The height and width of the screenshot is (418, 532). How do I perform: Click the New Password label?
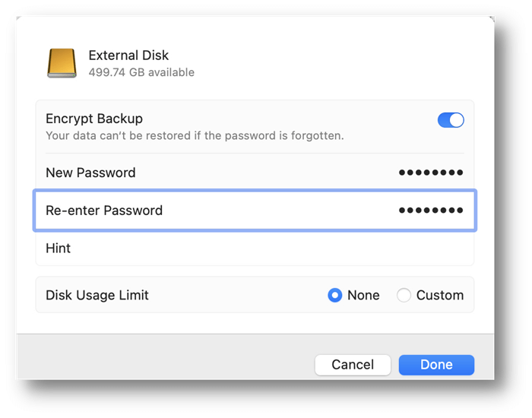[90, 173]
